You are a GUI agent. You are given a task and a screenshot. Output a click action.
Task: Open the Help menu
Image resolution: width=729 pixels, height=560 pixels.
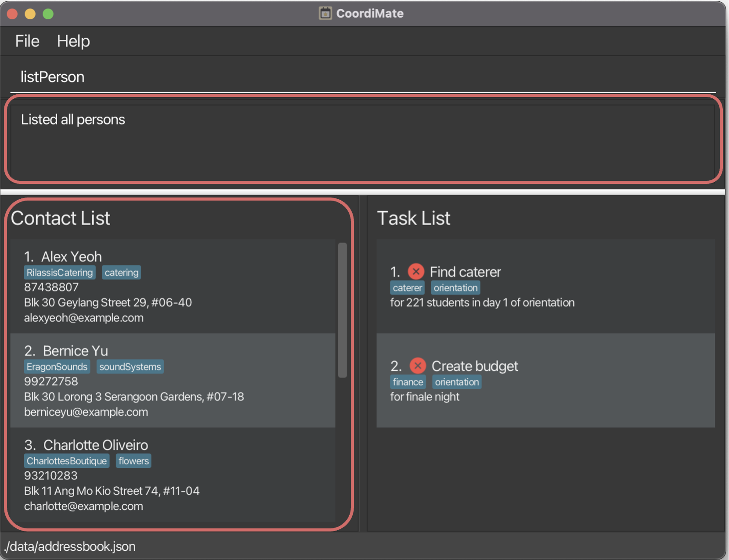pos(73,41)
